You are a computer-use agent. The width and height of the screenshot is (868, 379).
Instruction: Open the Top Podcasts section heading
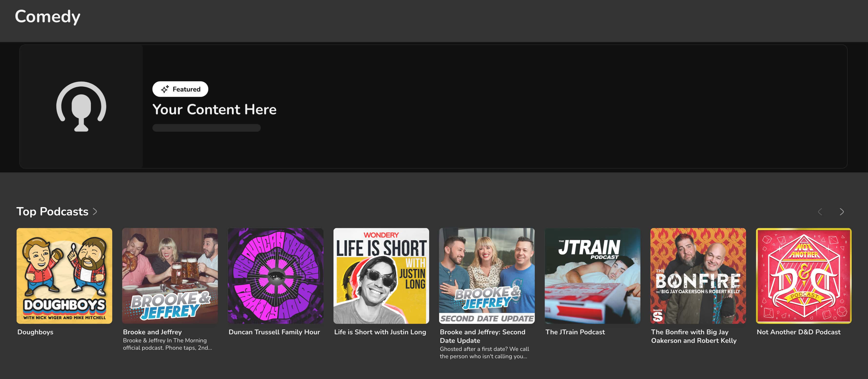52,211
